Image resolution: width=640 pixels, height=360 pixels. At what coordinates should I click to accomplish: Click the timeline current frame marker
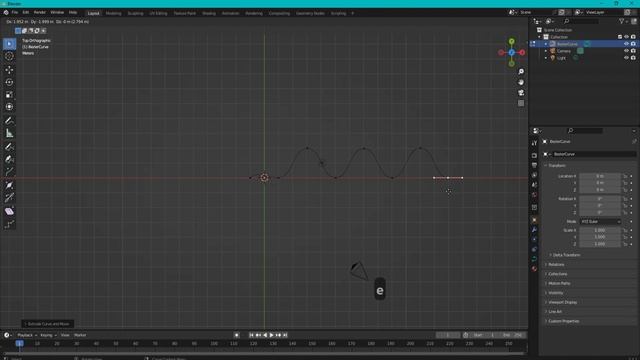pyautogui.click(x=19, y=344)
